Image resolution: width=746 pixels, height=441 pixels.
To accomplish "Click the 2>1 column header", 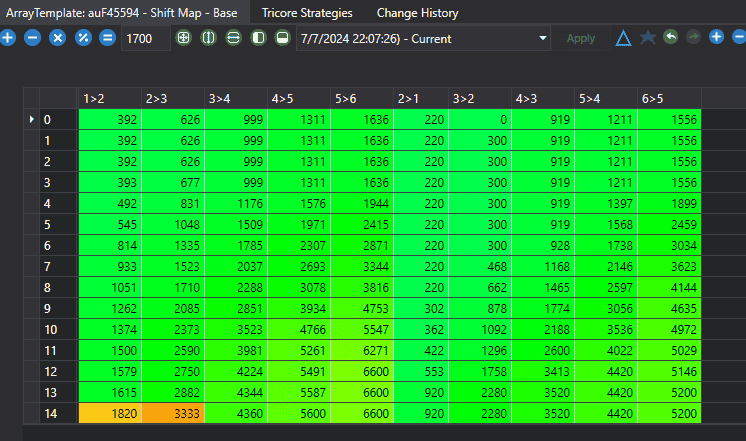I will point(421,98).
